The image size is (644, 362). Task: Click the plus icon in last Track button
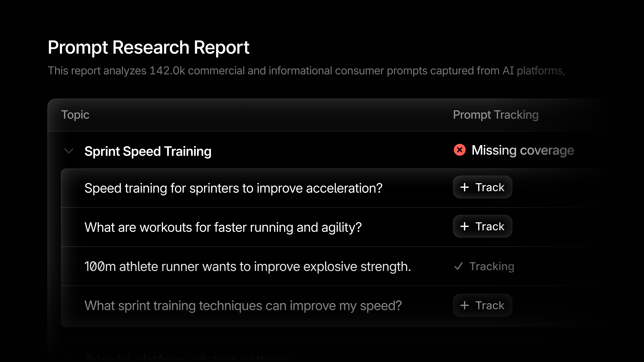(465, 305)
